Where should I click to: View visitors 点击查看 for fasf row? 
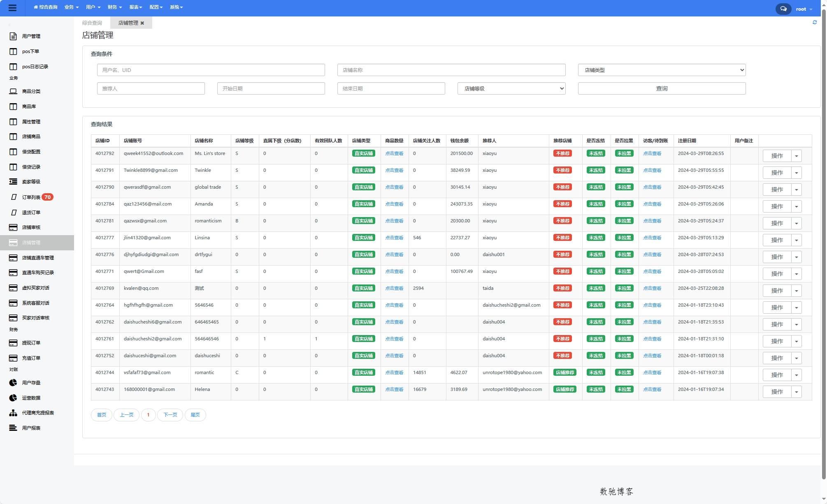[652, 271]
